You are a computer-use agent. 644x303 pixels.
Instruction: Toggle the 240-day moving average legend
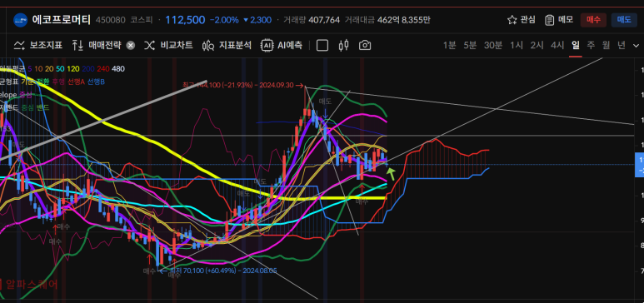(x=102, y=69)
